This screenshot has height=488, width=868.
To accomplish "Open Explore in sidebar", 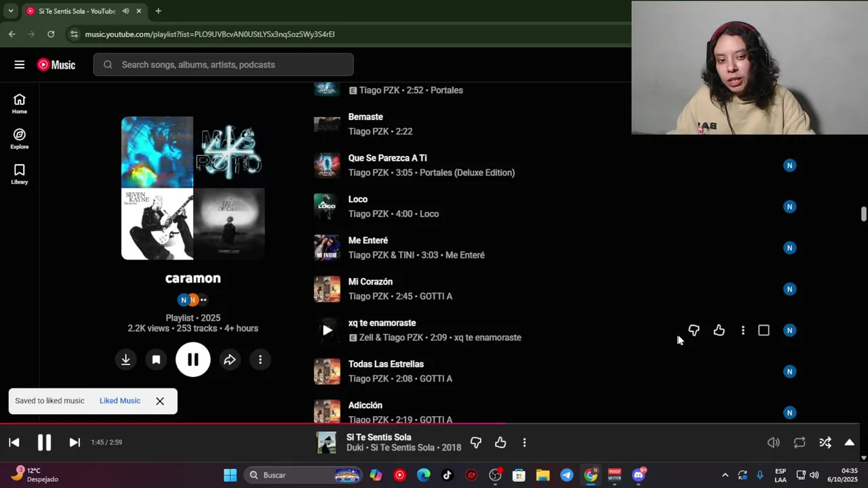I will (20, 139).
